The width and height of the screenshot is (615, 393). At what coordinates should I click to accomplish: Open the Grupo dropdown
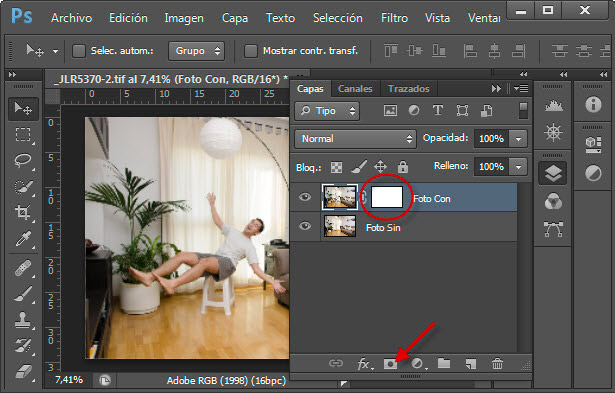pos(197,51)
